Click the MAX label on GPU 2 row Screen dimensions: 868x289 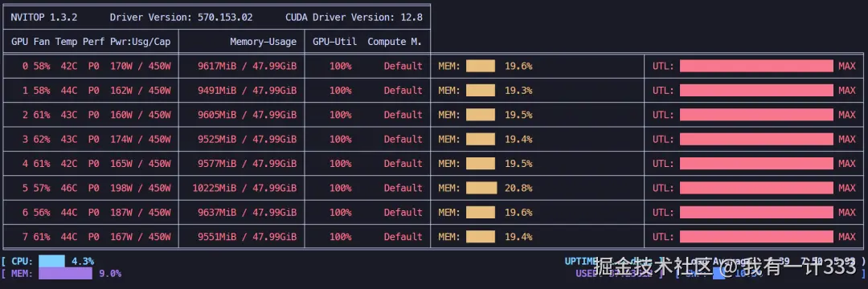pos(846,115)
